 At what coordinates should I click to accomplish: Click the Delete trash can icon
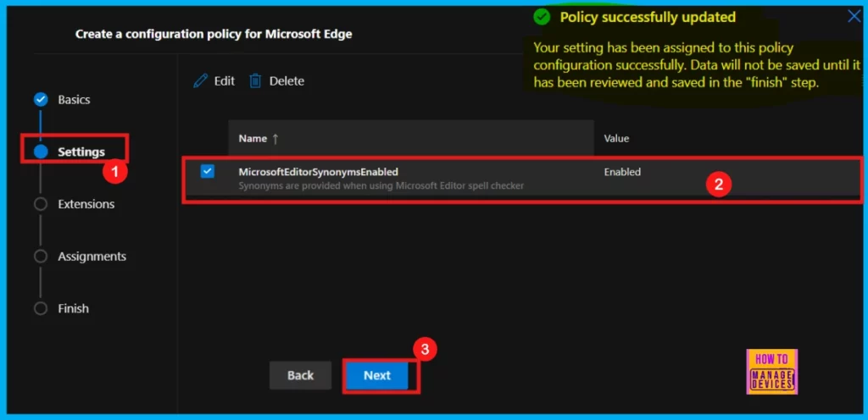255,81
